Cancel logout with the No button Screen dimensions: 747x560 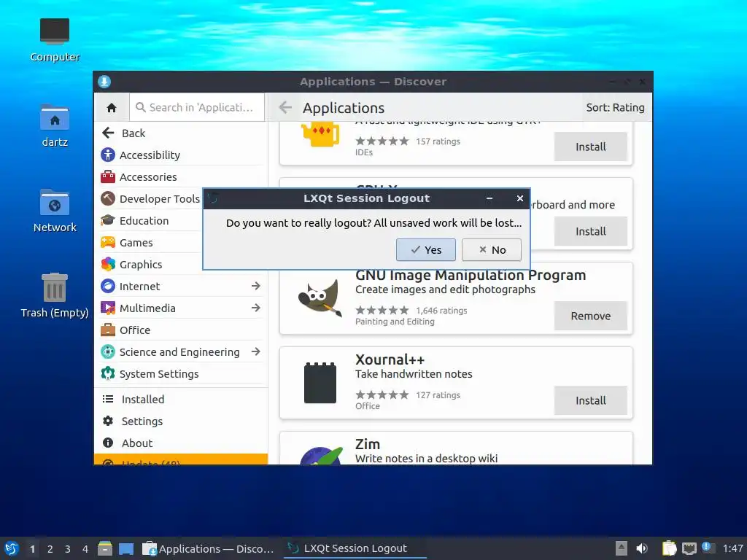(x=491, y=250)
